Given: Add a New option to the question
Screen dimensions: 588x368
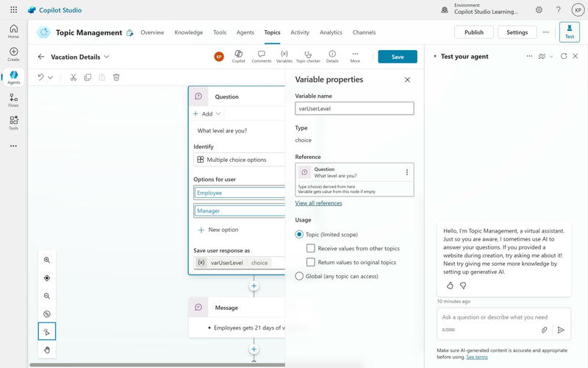Looking at the screenshot, I should [x=218, y=230].
